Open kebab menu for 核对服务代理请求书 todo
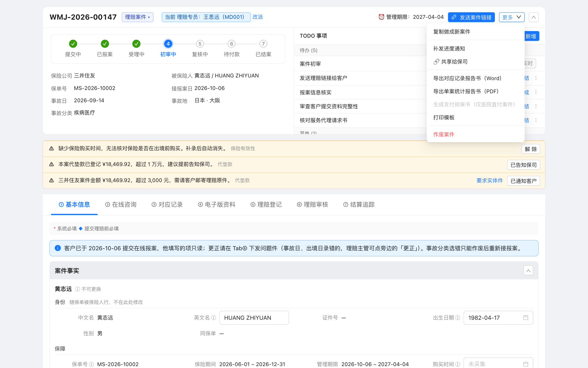The width and height of the screenshot is (588, 368). [x=536, y=120]
